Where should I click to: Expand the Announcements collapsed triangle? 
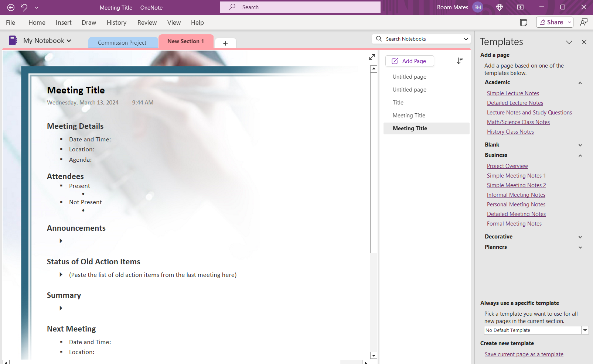coord(61,241)
